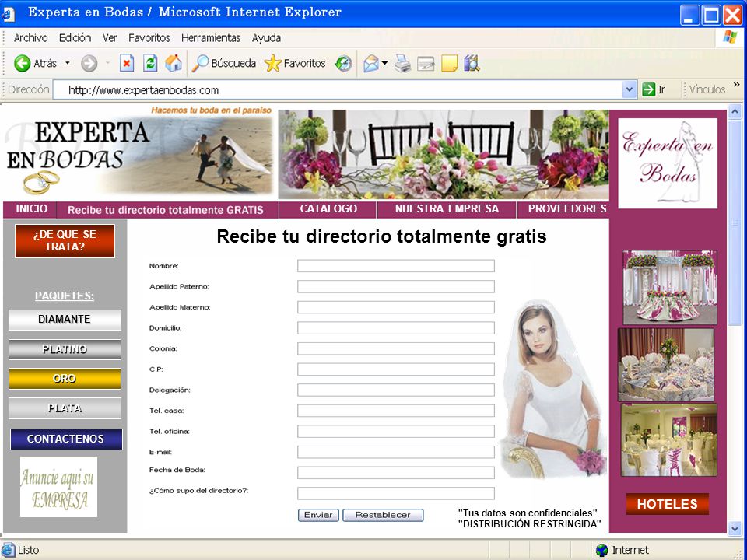Select the DIAMANTE package button
Screen dimensions: 747x560
(x=65, y=320)
